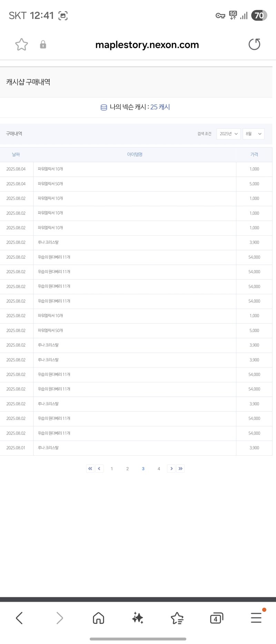Reload the page with the refresh icon
276x644 pixels.
(255, 44)
